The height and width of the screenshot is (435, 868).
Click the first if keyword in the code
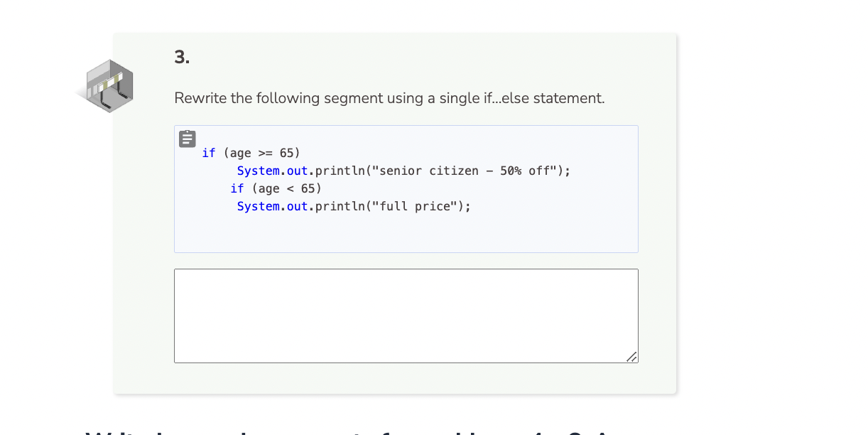tap(209, 152)
